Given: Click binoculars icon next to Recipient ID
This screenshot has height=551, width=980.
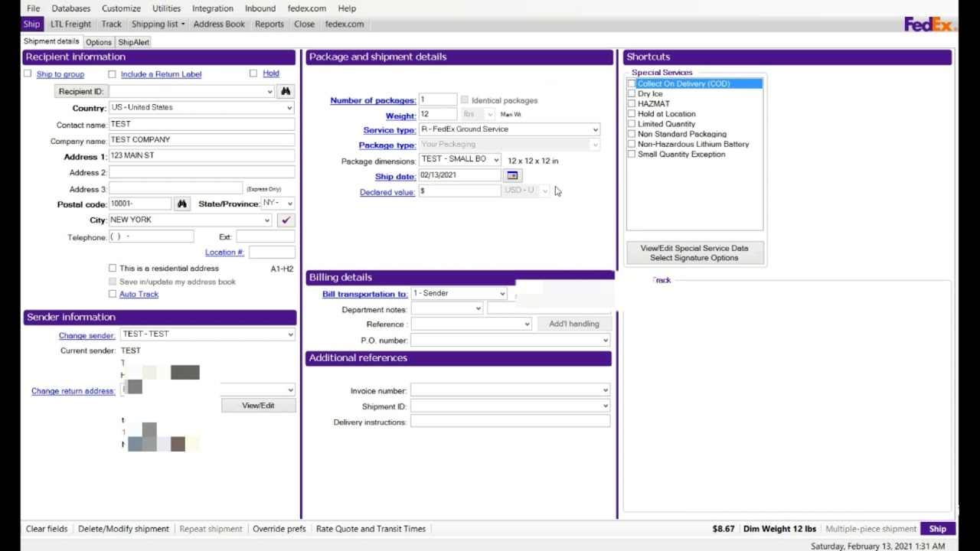Looking at the screenshot, I should [x=286, y=91].
